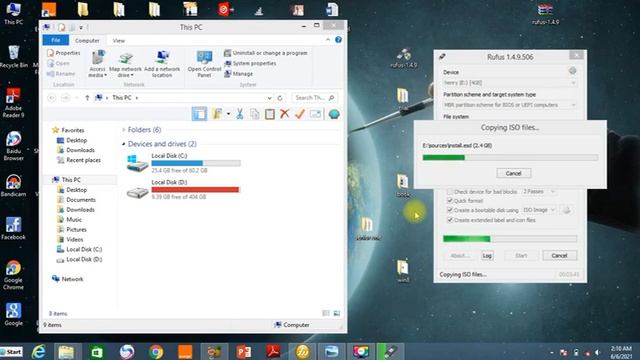
Task: Click the up arrow navigation button
Action: [87, 98]
